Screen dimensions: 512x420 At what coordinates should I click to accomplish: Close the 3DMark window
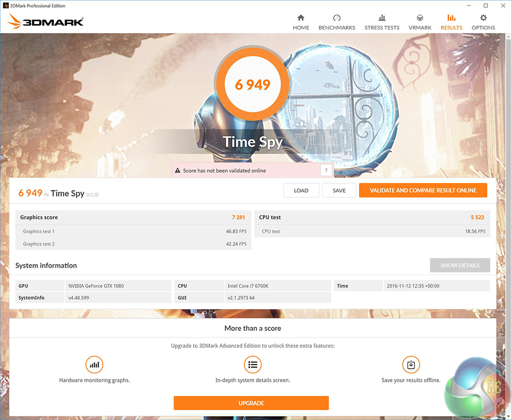click(503, 5)
